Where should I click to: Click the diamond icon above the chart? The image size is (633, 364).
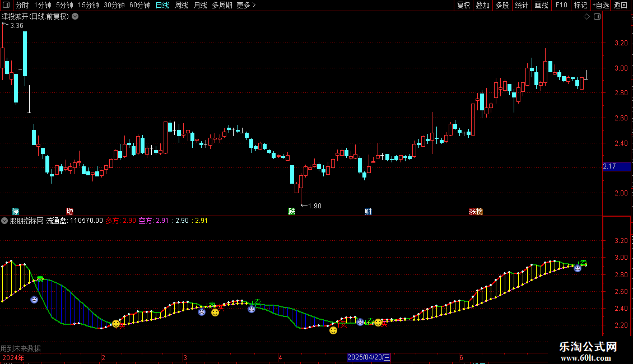tap(587, 17)
